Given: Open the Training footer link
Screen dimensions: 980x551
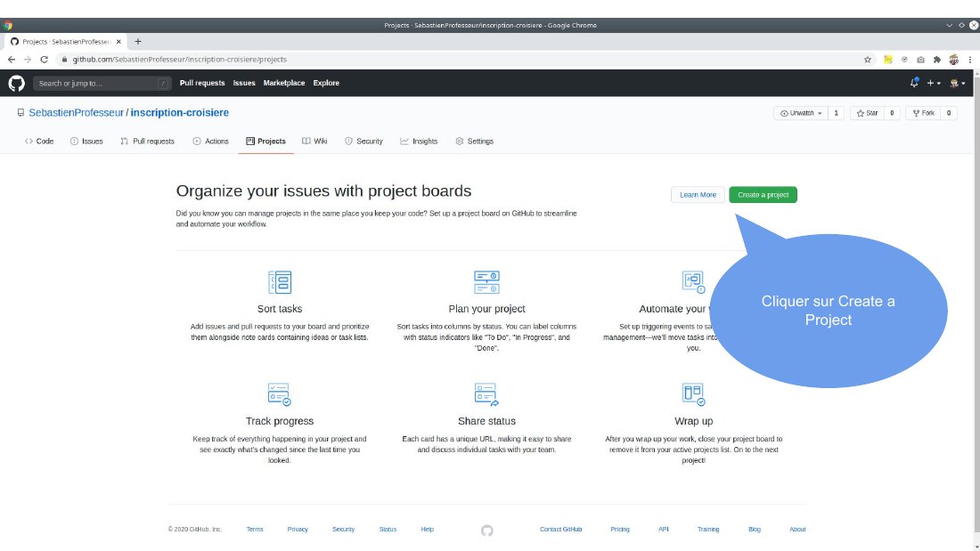Looking at the screenshot, I should coord(708,529).
